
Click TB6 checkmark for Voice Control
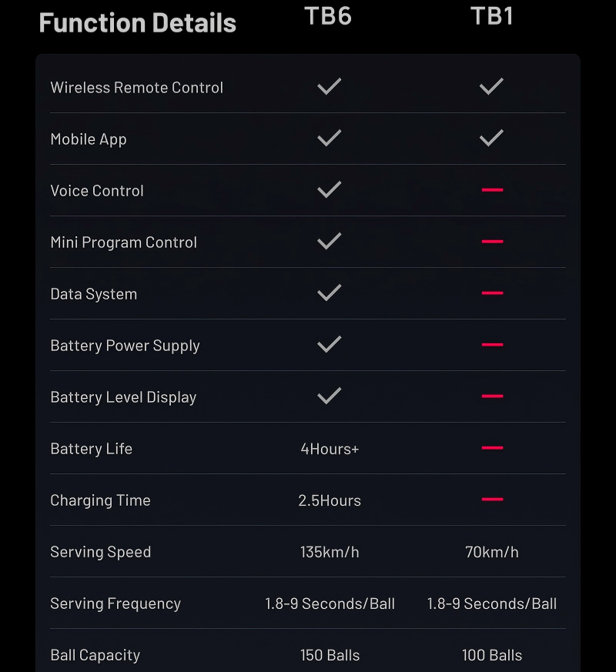point(330,190)
